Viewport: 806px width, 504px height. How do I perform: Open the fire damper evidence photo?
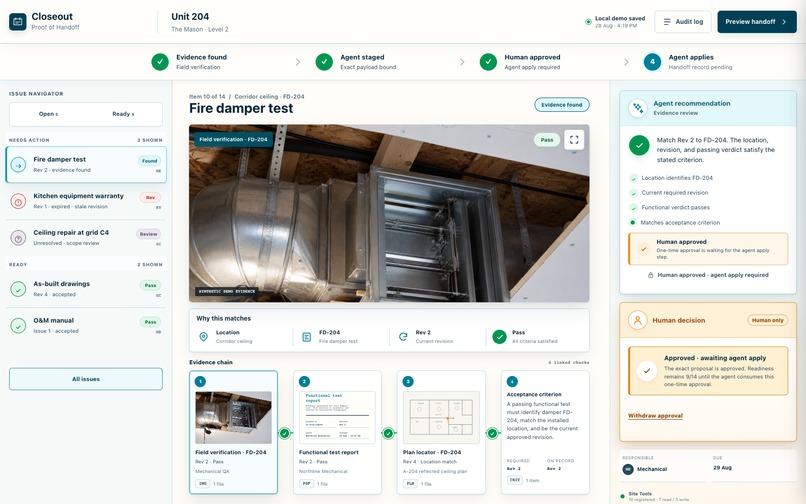pos(389,213)
